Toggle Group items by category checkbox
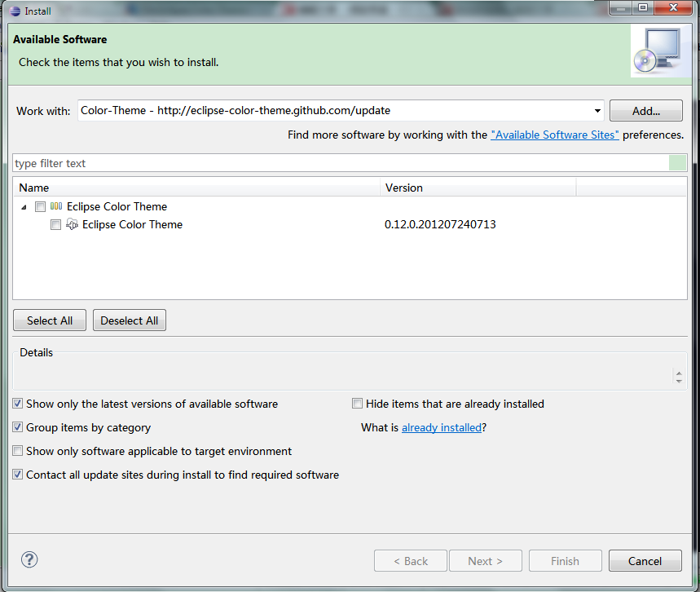The height and width of the screenshot is (592, 700). (17, 427)
